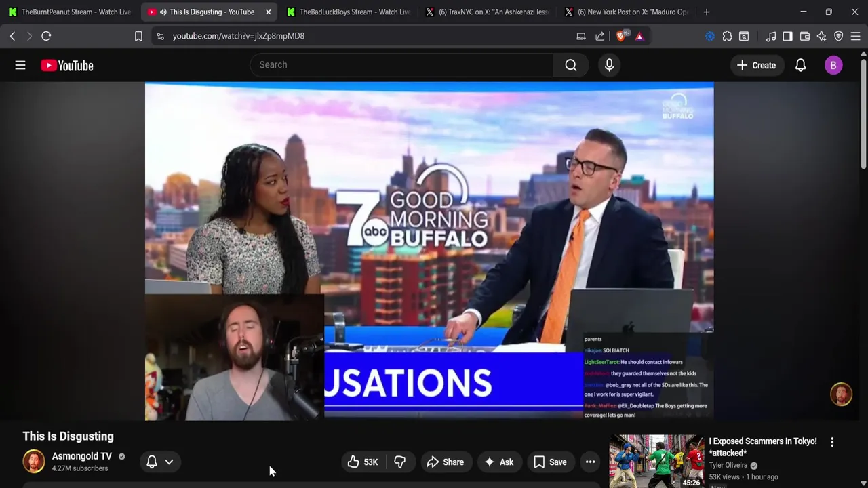
Task: Click the Tokyo scammers video thumbnail
Action: coord(656,461)
